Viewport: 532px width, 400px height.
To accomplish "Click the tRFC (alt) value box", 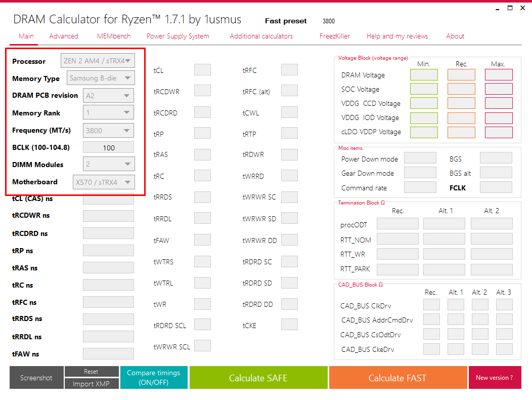I will click(289, 91).
